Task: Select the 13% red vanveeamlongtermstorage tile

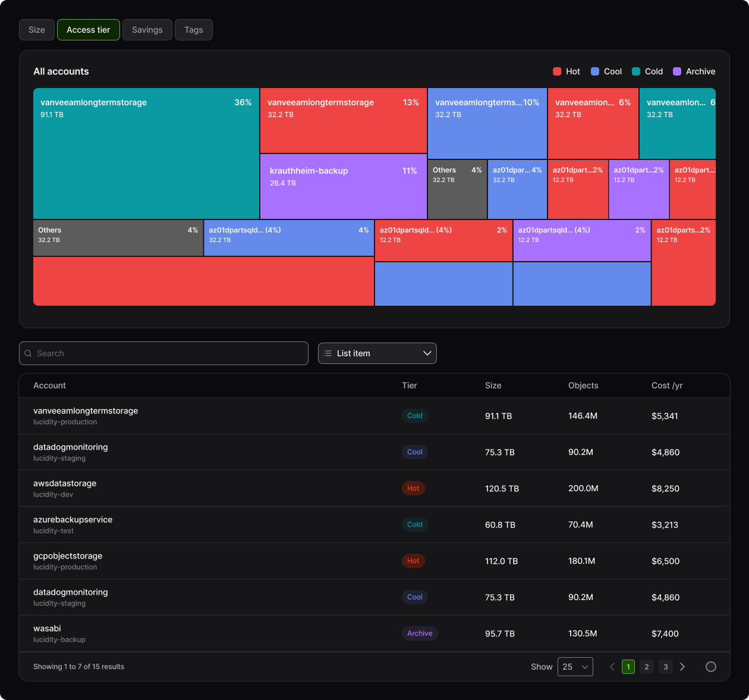Action: [344, 121]
